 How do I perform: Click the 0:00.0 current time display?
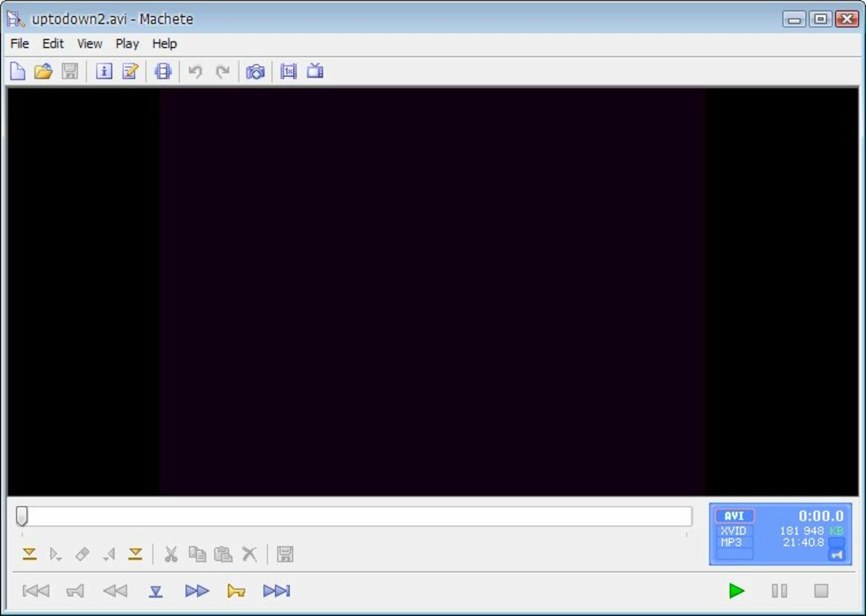point(821,516)
